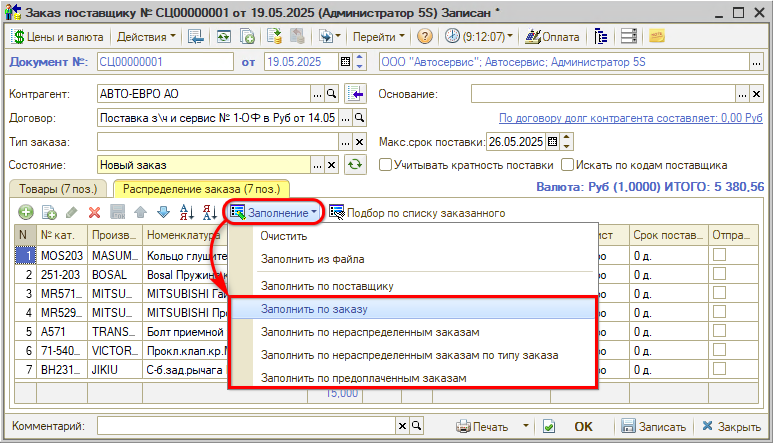The image size is (773, 443).
Task: Click the blue arrow icon beside Контрагент
Action: point(355,94)
